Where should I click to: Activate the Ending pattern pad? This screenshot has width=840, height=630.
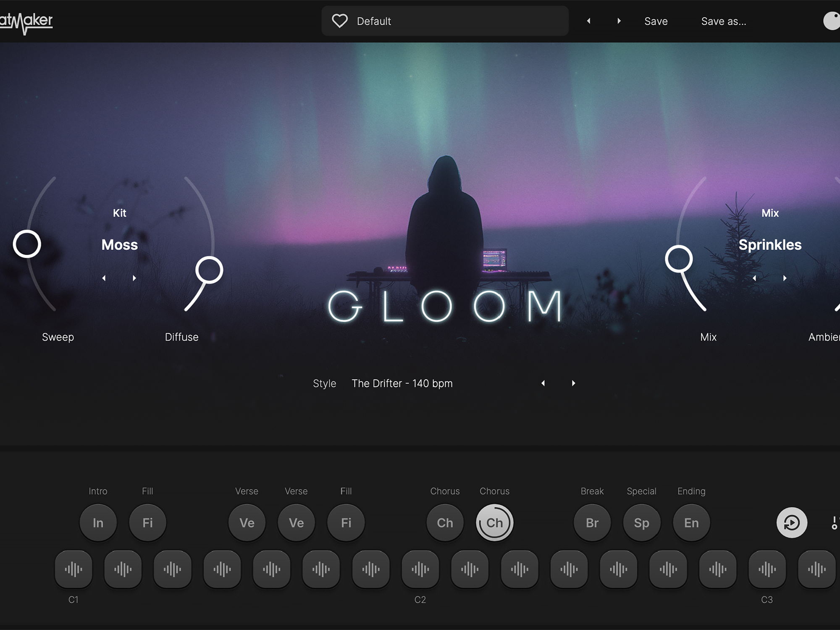coord(691,523)
